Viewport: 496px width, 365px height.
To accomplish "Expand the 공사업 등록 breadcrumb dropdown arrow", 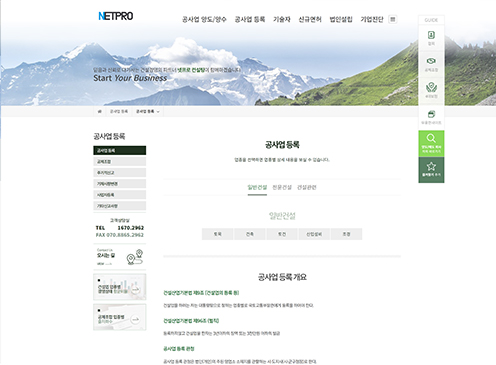I will 158,112.
